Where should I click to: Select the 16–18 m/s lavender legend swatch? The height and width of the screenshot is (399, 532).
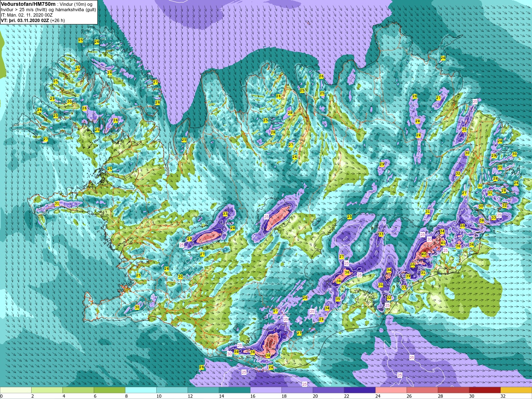pyautogui.click(x=266, y=390)
